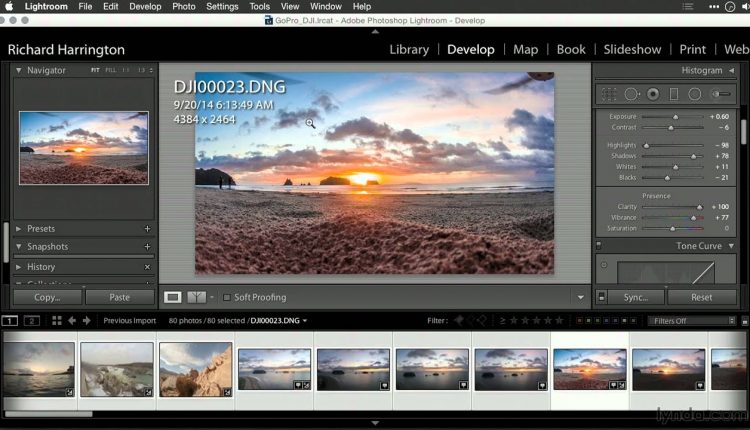Image resolution: width=750 pixels, height=430 pixels.
Task: Collapse the Tone Curve panel
Action: [x=731, y=246]
